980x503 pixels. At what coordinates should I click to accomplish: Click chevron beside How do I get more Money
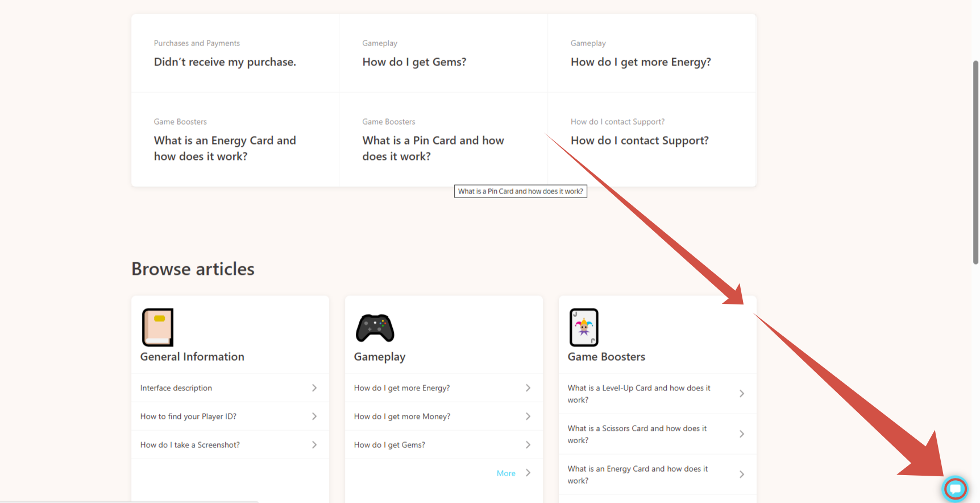pyautogui.click(x=528, y=417)
